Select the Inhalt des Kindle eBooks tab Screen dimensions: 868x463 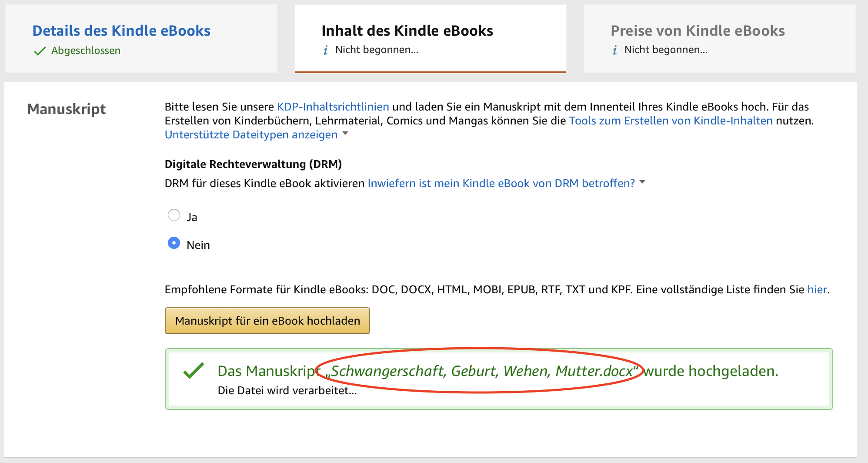(x=407, y=30)
